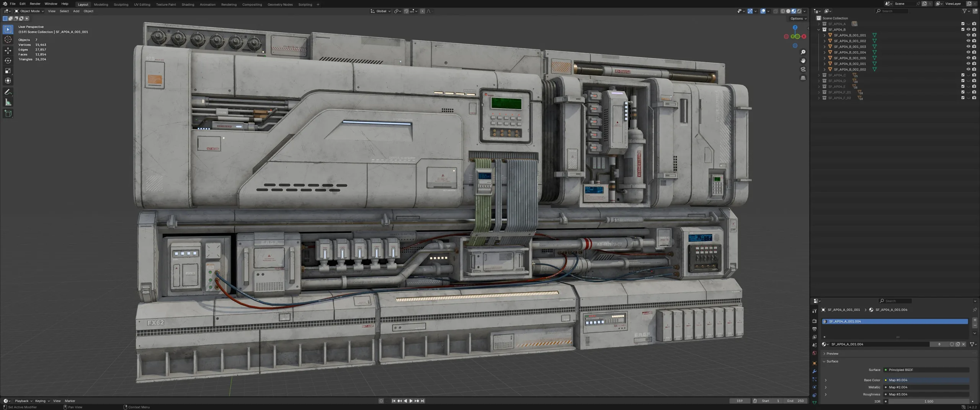Expand the Preview panel section

tap(832, 354)
